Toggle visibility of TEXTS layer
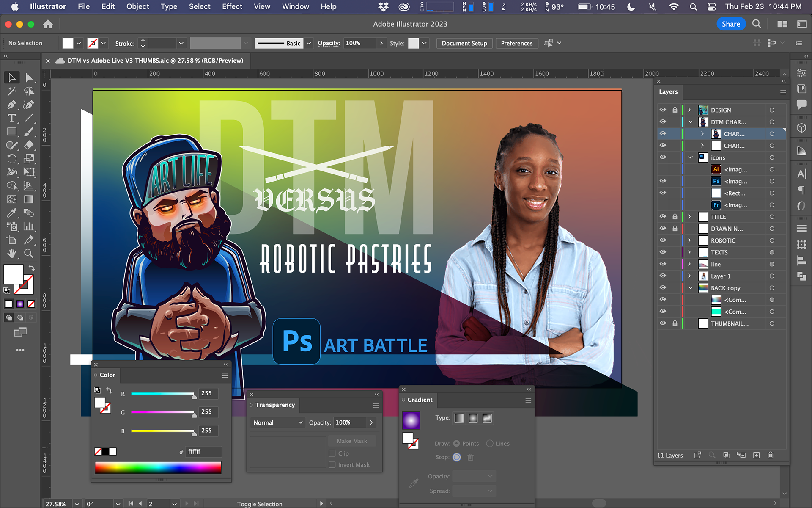 pyautogui.click(x=663, y=252)
